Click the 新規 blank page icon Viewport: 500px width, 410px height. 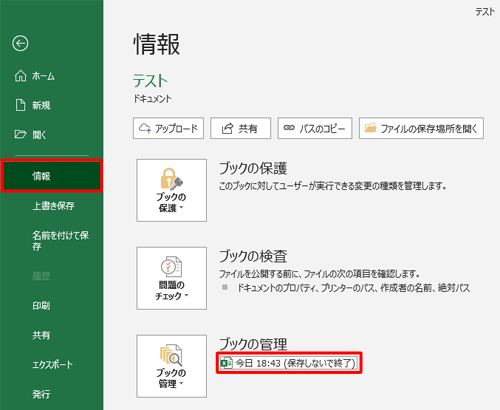pos(20,105)
